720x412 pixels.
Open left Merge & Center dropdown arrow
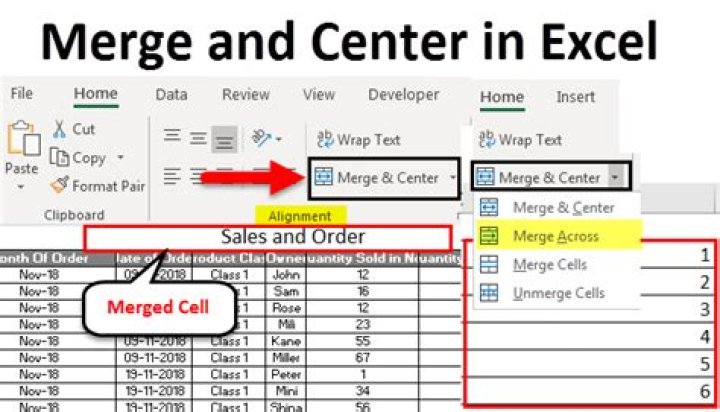tap(453, 178)
